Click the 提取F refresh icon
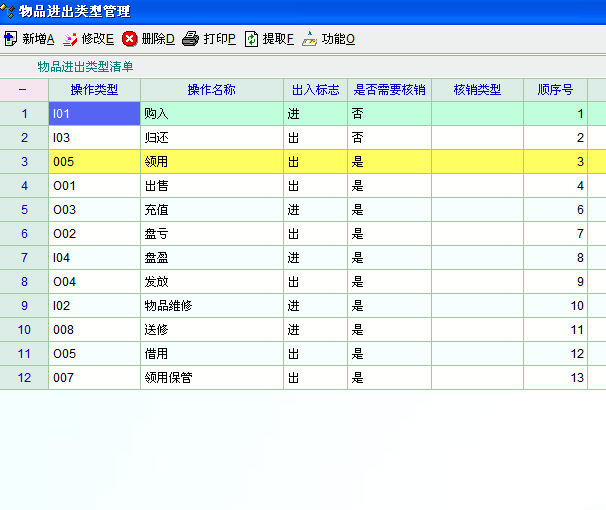The width and height of the screenshot is (606, 510). click(x=251, y=39)
